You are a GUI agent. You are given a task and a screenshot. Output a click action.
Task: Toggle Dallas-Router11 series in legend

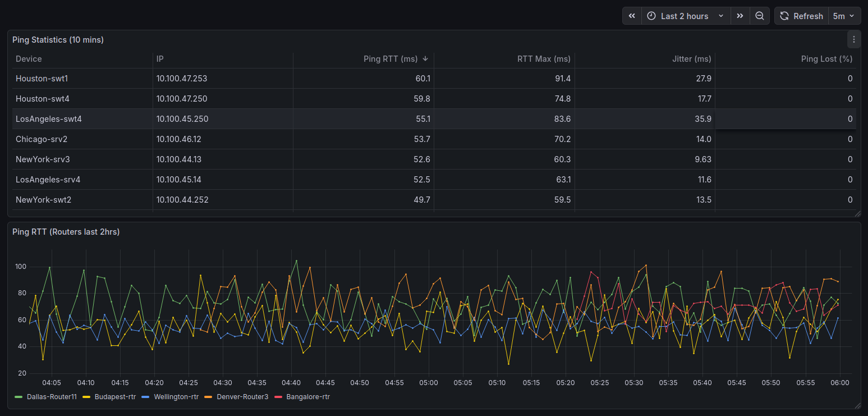pyautogui.click(x=51, y=397)
